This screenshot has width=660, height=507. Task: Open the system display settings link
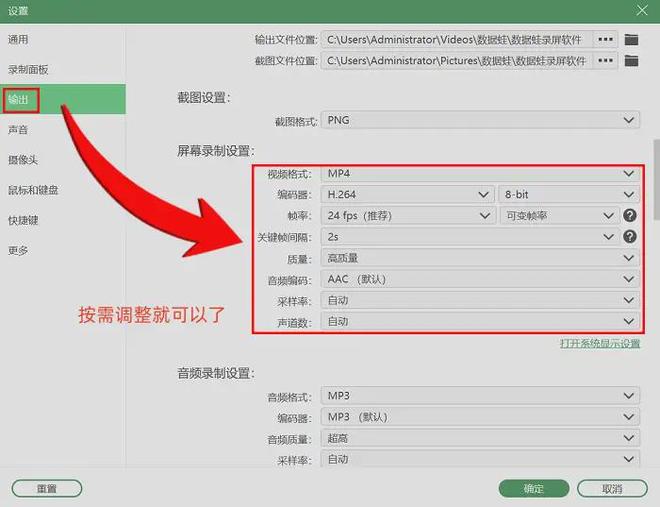[x=600, y=343]
